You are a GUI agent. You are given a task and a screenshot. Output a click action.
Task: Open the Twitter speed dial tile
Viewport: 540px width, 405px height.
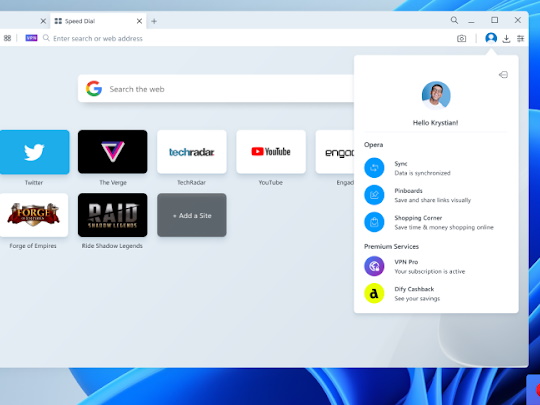[34, 152]
